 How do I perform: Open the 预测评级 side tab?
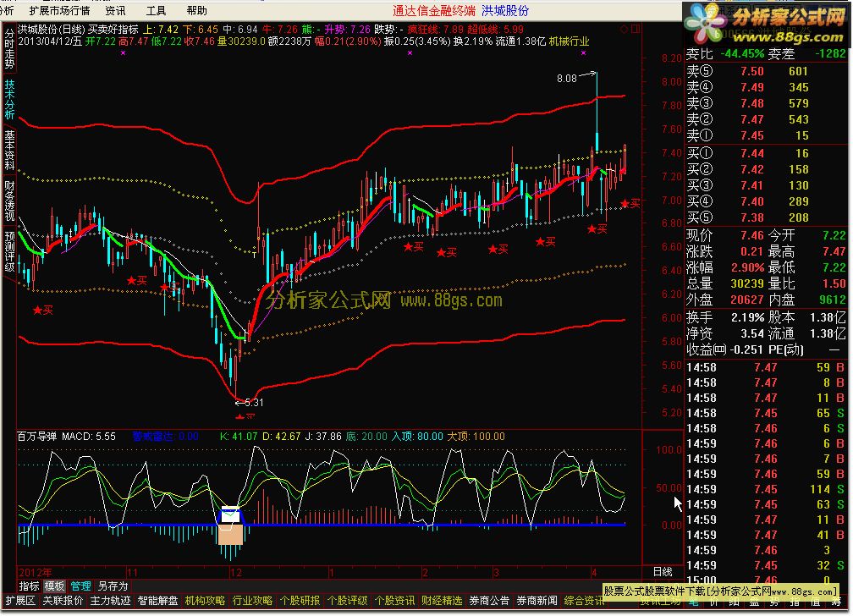pyautogui.click(x=9, y=251)
